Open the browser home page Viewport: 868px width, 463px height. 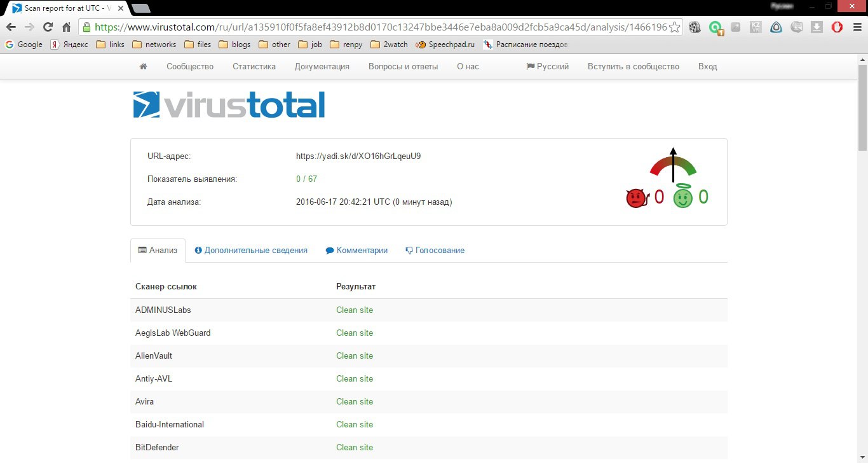(x=66, y=27)
